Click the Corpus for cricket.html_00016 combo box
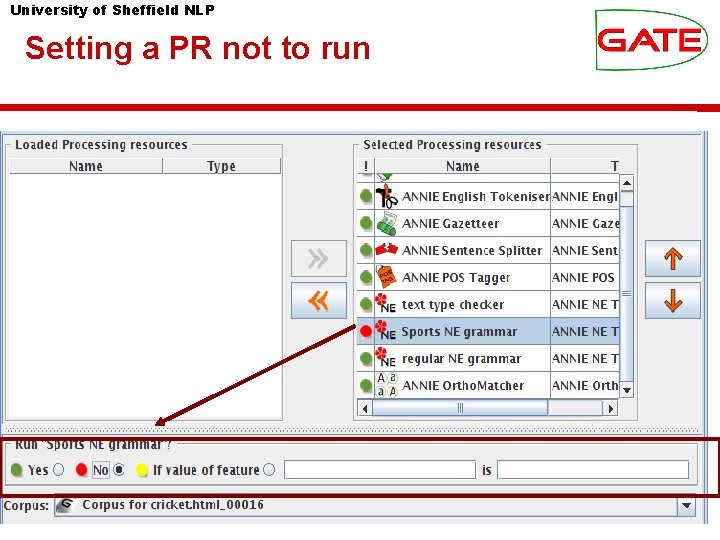720x540 pixels. coord(374,506)
